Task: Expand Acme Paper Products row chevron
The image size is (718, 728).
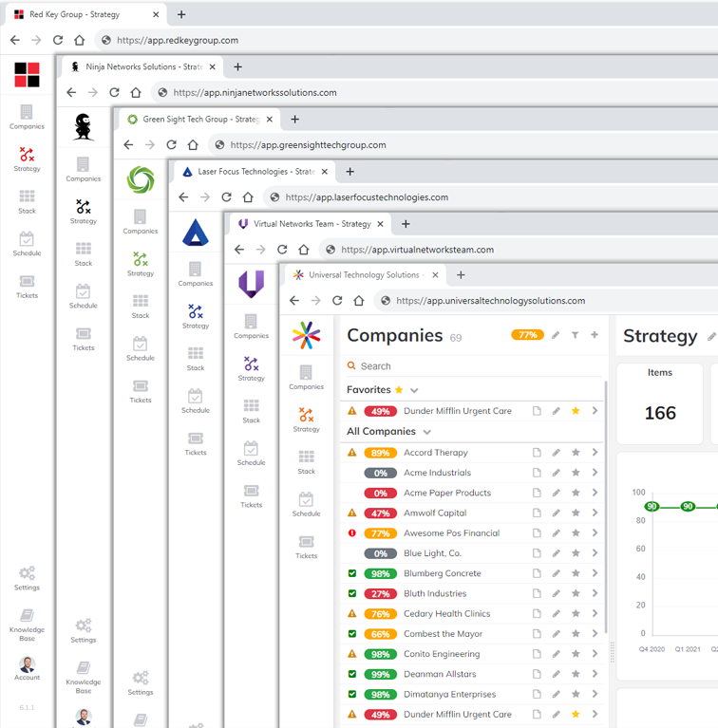Action: pyautogui.click(x=595, y=493)
